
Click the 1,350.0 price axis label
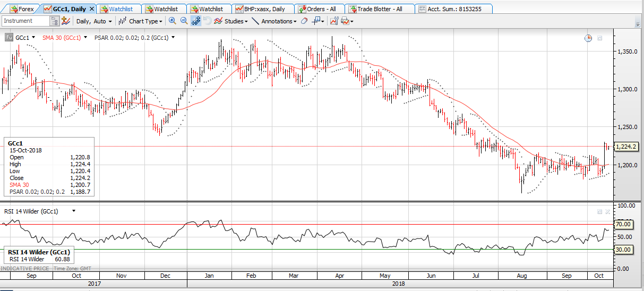click(626, 52)
